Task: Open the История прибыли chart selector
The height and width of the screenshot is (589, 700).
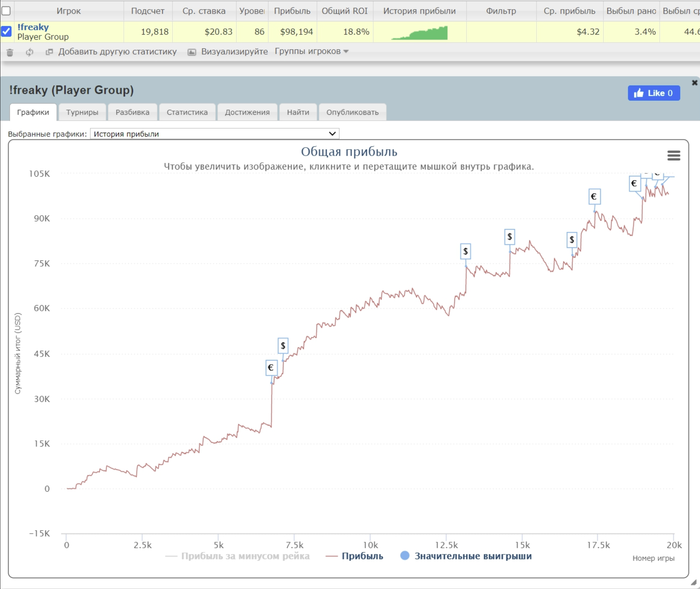Action: (x=215, y=134)
